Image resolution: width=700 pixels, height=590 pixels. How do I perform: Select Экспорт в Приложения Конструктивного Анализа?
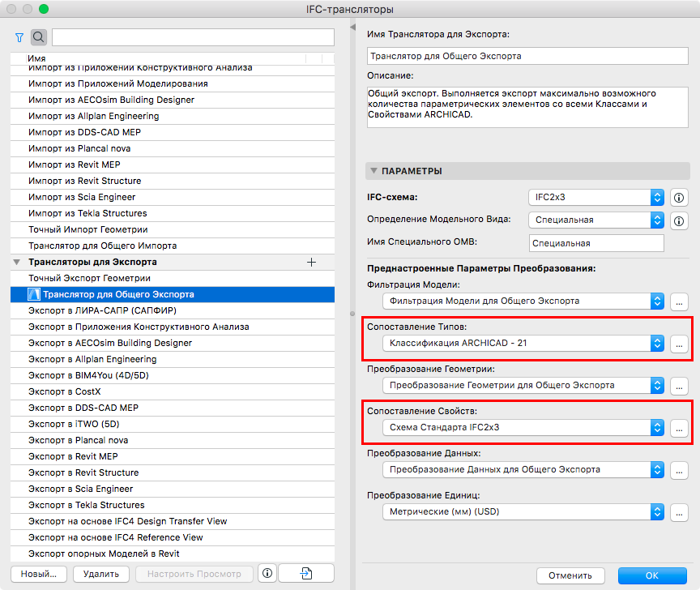[173, 327]
